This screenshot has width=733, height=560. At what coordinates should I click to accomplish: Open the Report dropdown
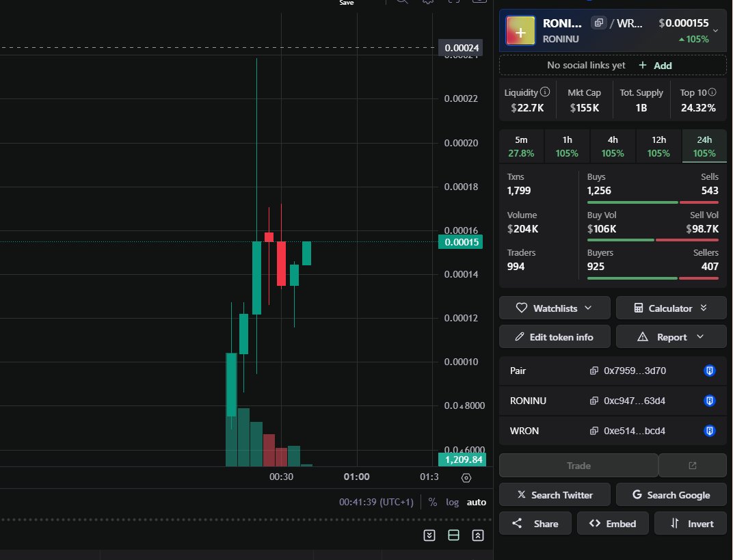671,337
